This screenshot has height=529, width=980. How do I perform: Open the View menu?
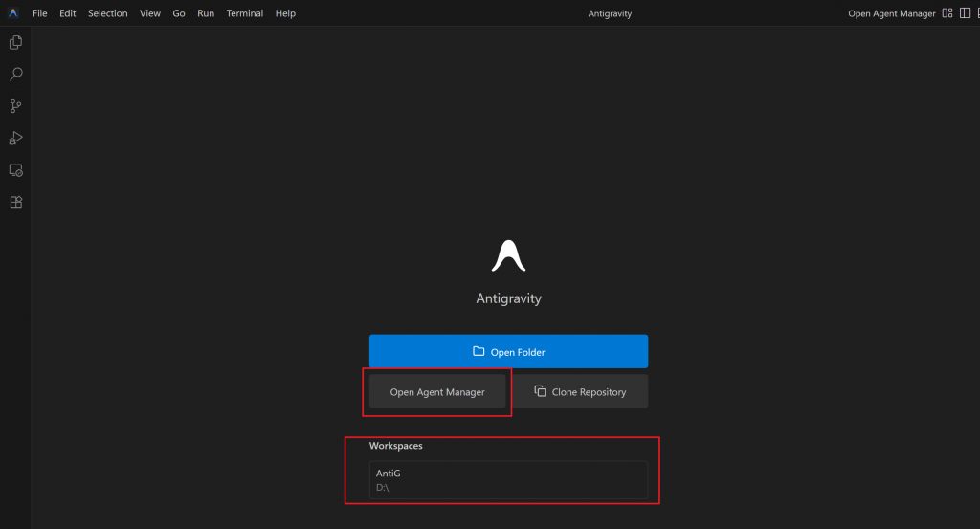[x=149, y=13]
